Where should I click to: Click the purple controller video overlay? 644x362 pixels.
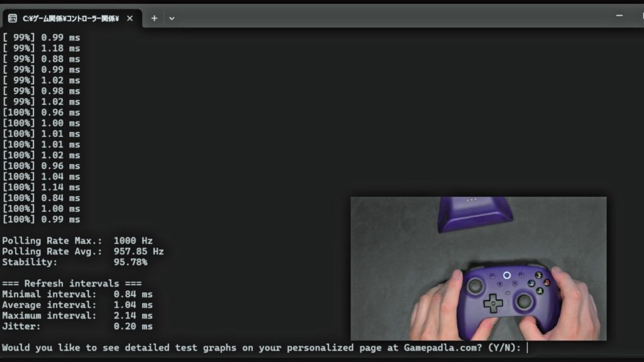(x=479, y=268)
